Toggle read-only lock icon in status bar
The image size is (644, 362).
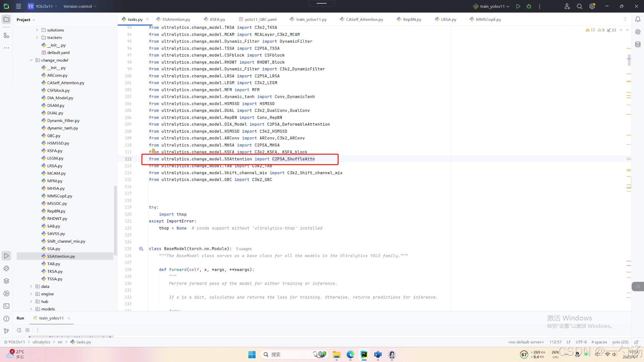636,342
